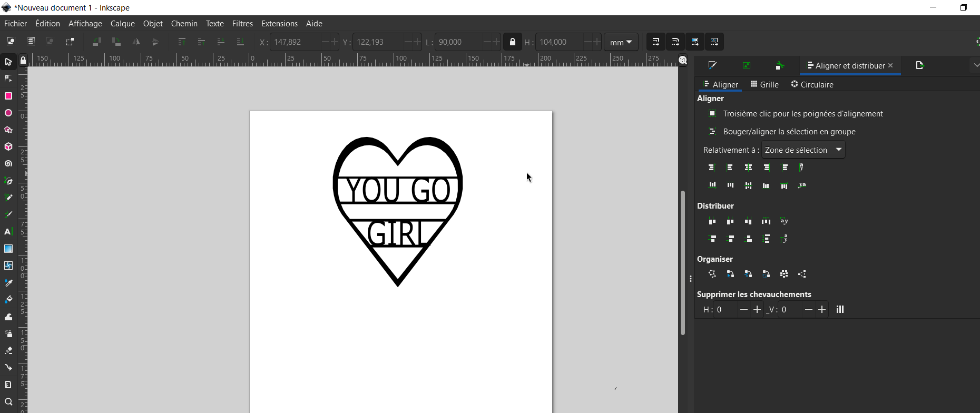Image resolution: width=980 pixels, height=413 pixels.
Task: Select the Selector arrow tool
Action: (8, 62)
